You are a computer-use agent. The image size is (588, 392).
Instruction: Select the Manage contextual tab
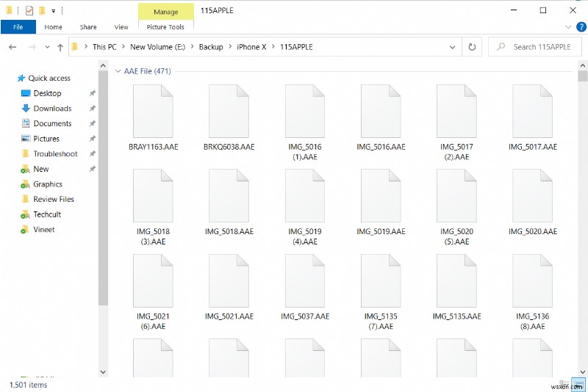click(x=166, y=12)
